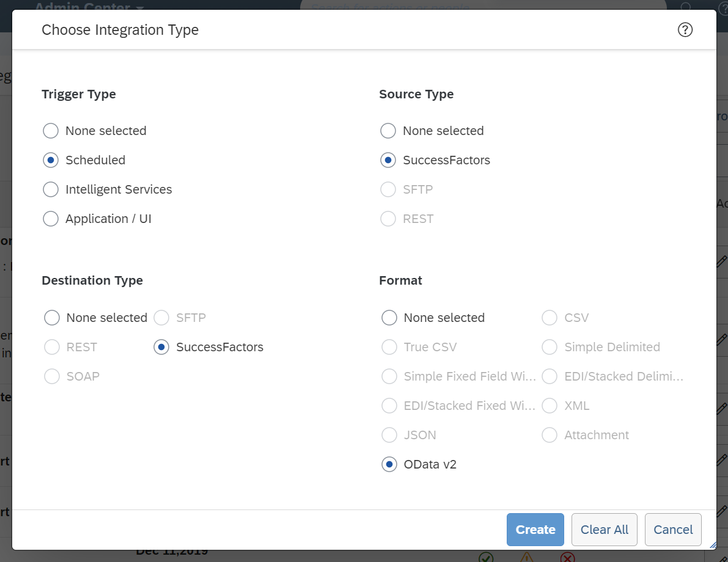Click the Trigger Type heading
The width and height of the screenshot is (728, 562).
click(78, 94)
